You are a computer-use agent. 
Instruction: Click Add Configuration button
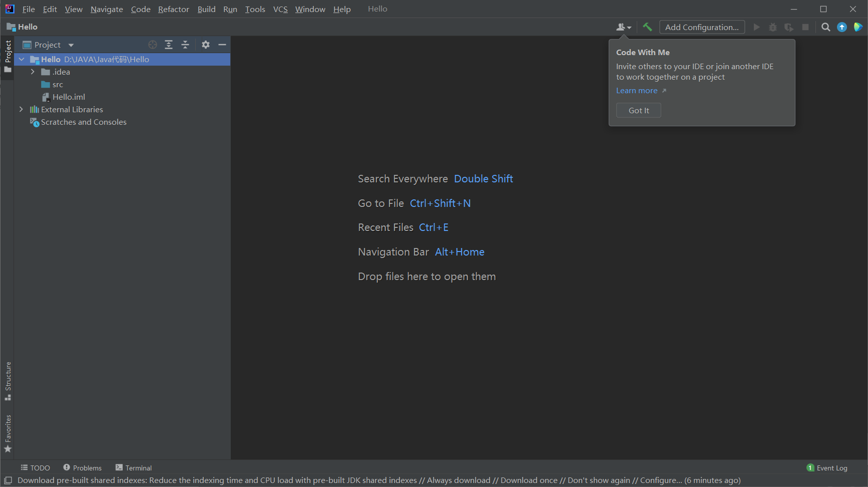pyautogui.click(x=702, y=27)
